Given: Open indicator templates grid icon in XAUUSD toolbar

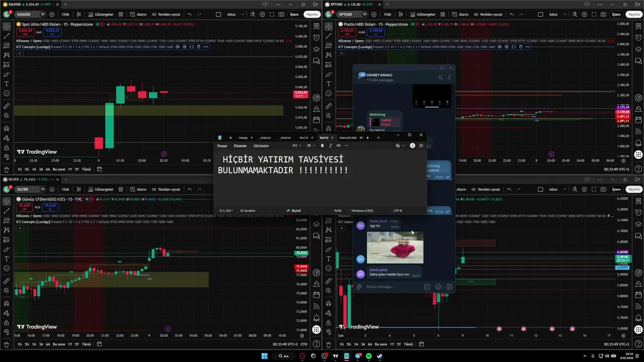Looking at the screenshot, I should coord(121,15).
